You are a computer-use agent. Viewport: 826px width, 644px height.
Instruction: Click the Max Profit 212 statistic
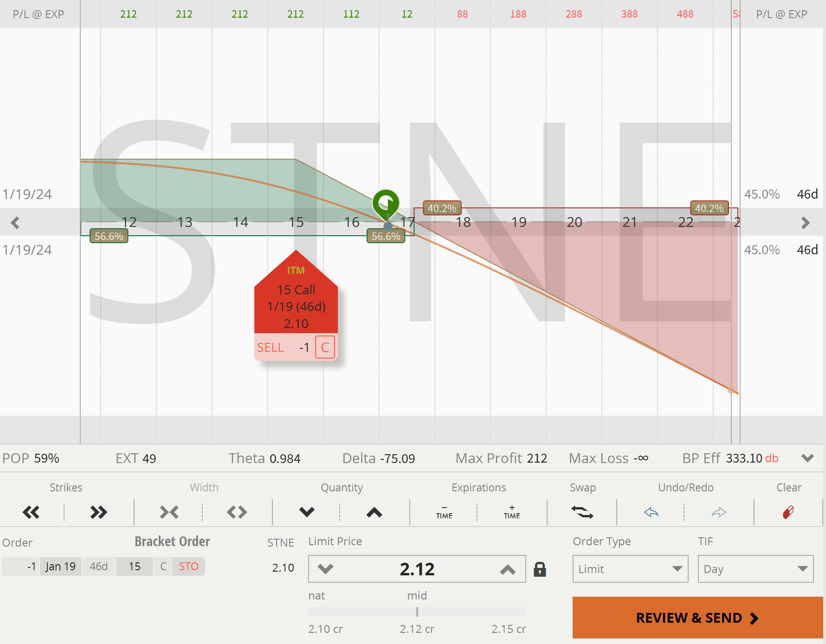[x=501, y=458]
